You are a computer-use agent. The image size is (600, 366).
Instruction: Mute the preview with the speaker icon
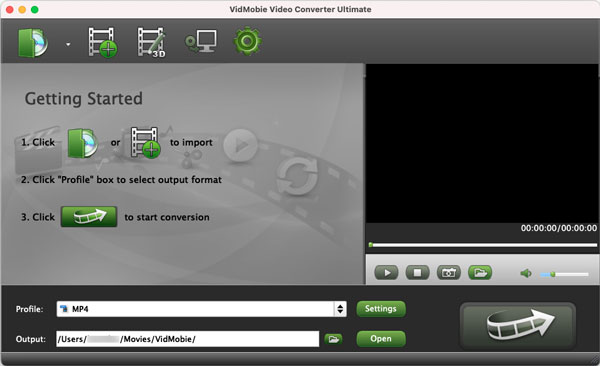[526, 273]
